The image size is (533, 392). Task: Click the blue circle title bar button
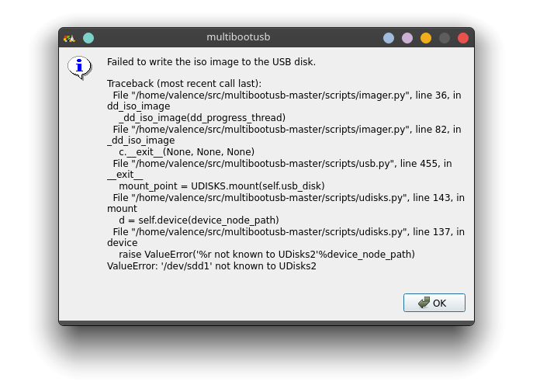(389, 38)
